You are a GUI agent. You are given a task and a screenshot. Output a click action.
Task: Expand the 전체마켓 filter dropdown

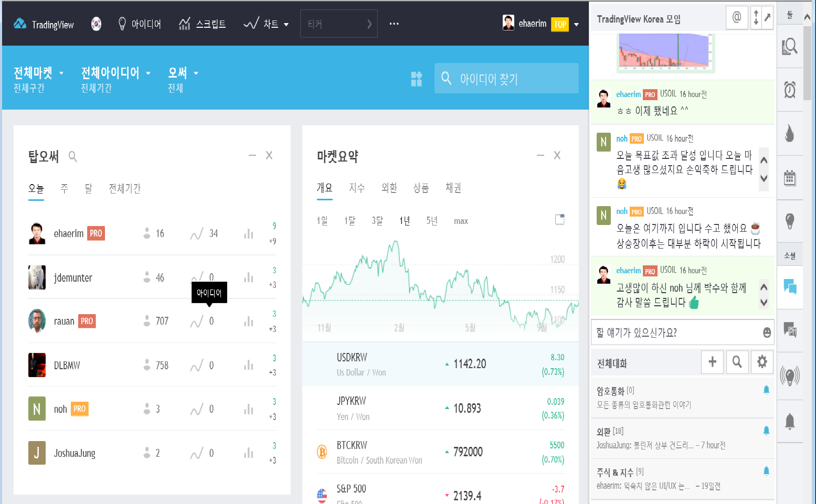(38, 73)
